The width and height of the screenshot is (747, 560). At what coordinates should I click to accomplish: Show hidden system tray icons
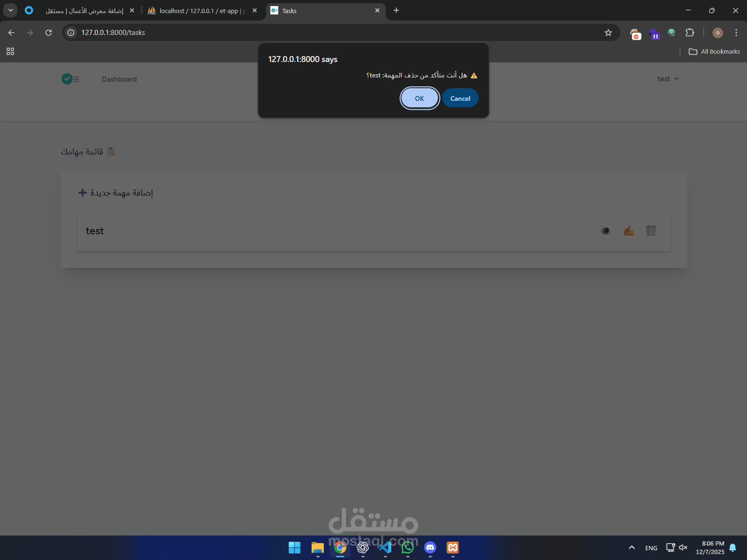632,548
